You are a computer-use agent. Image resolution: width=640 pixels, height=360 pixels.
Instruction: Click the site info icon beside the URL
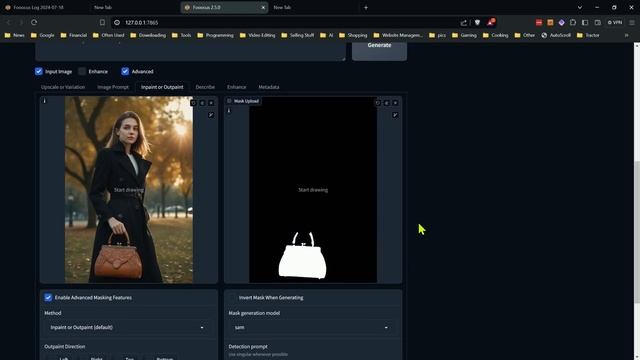coord(117,22)
